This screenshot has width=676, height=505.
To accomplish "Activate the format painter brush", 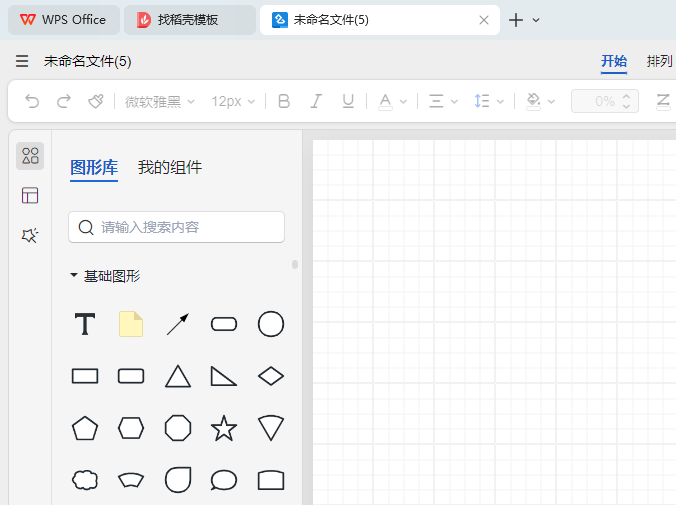I will pyautogui.click(x=96, y=101).
